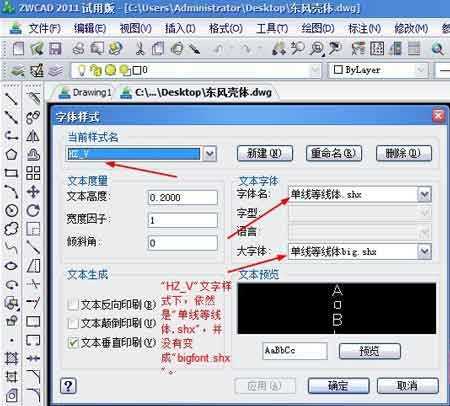Select the Ellipse draw tool
This screenshot has height=406, width=450.
pos(11,266)
